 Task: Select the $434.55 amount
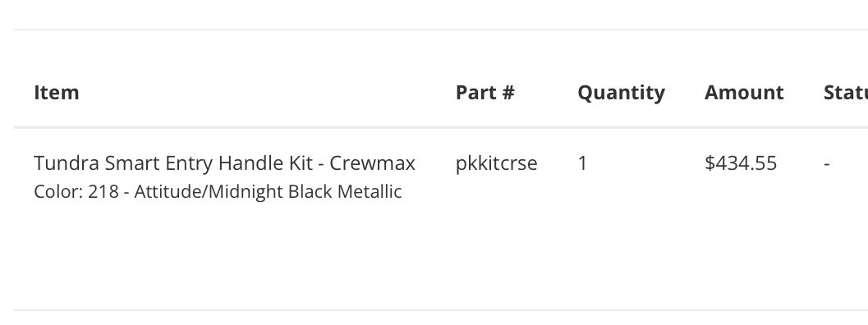[741, 163]
